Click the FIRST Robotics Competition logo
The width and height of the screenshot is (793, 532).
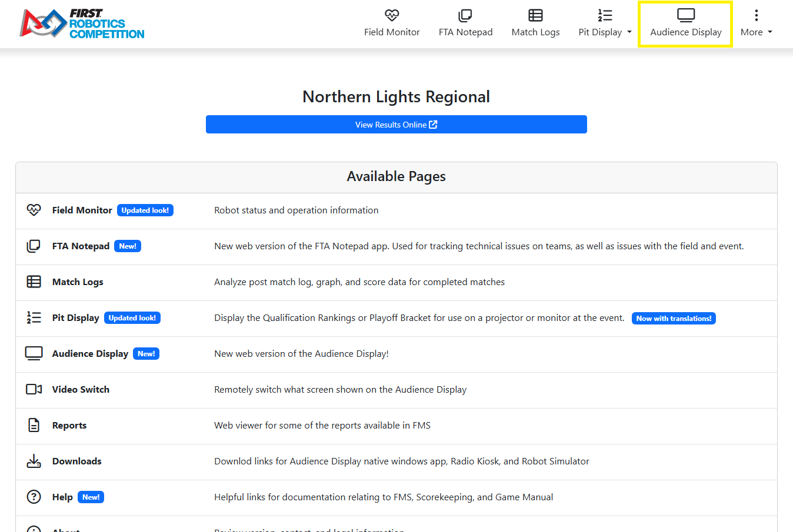82,24
